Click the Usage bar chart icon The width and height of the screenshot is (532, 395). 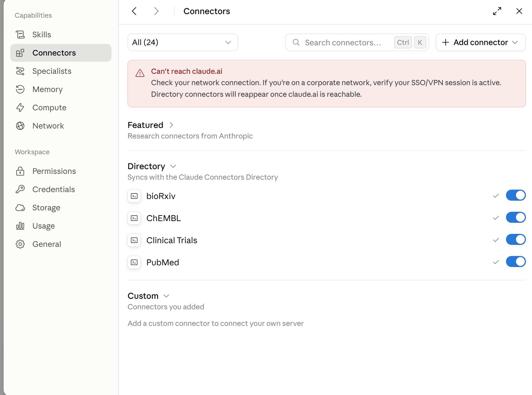[x=20, y=226]
